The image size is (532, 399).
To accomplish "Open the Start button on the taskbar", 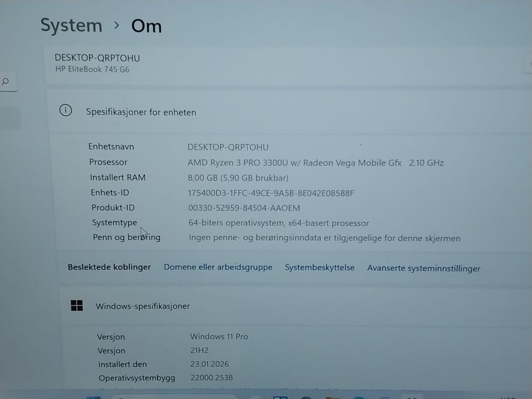I will (94, 397).
